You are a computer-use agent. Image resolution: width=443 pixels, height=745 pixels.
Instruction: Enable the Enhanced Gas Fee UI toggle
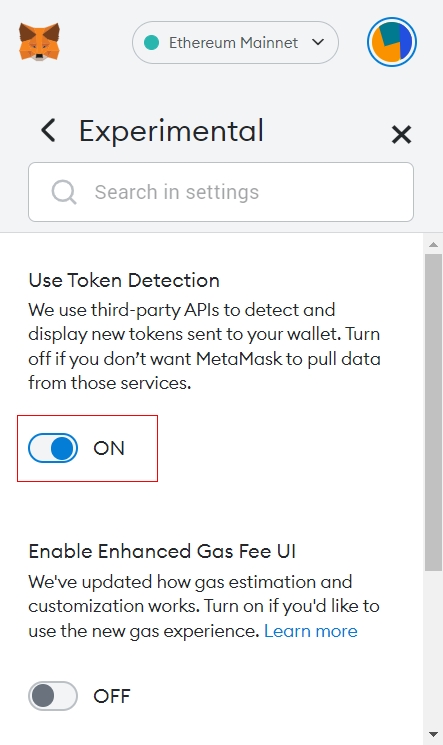click(53, 696)
